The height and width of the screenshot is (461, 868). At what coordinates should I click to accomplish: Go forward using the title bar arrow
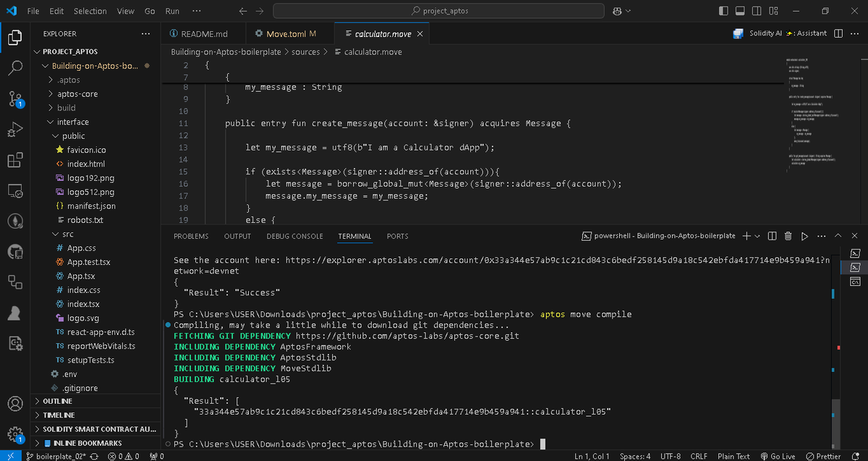pyautogui.click(x=261, y=11)
